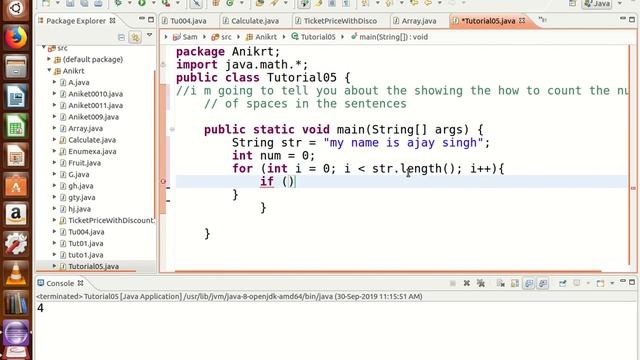Viewport: 640px width, 360px height.
Task: Switch to the Array.java tab
Action: [x=415, y=21]
